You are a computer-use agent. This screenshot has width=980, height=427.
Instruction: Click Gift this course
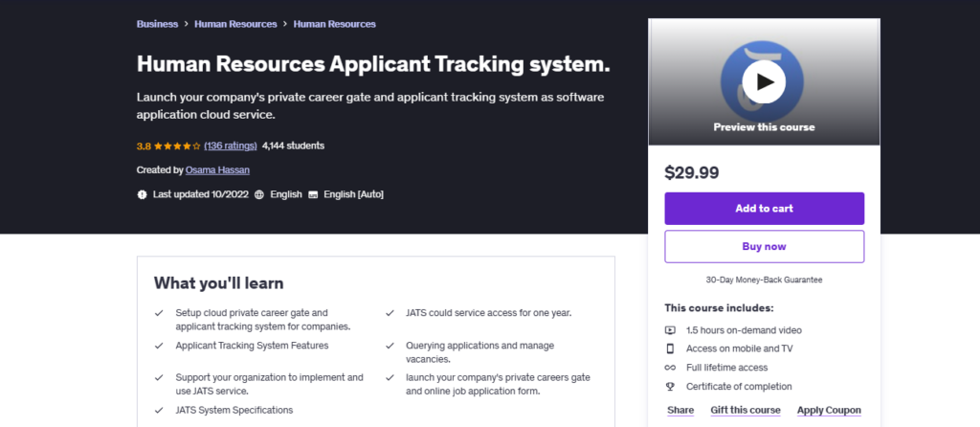point(745,410)
